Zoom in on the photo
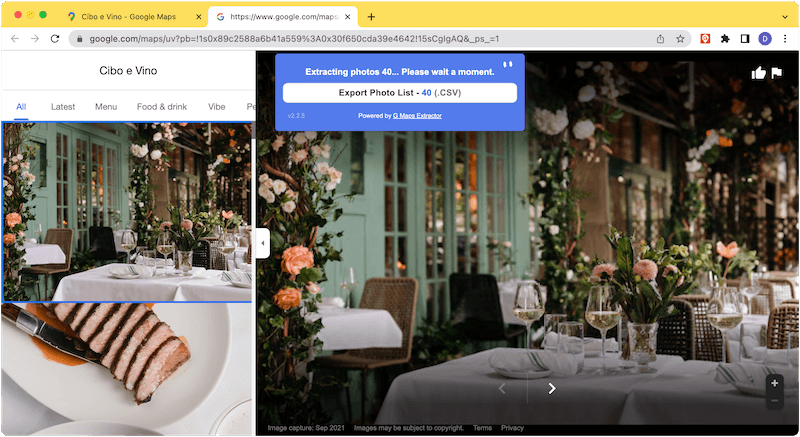 774,383
